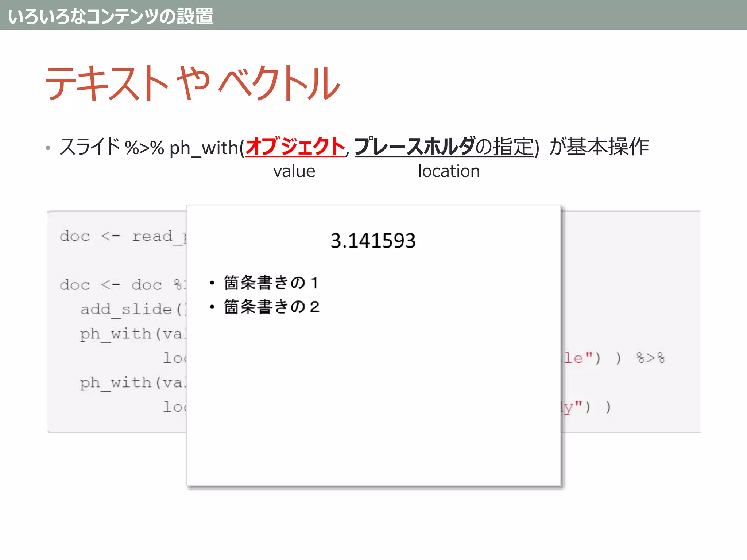This screenshot has width=747, height=560.
Task: Click the red title 'テキストやベクトル'
Action: [192, 83]
